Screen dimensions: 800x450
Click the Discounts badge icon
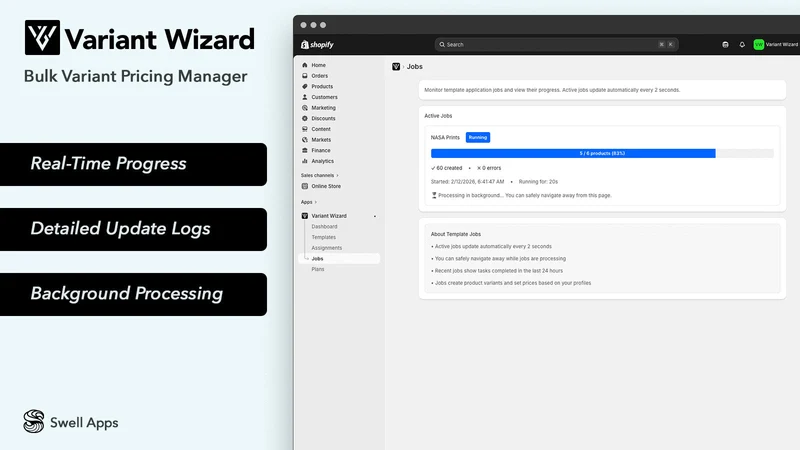305,118
